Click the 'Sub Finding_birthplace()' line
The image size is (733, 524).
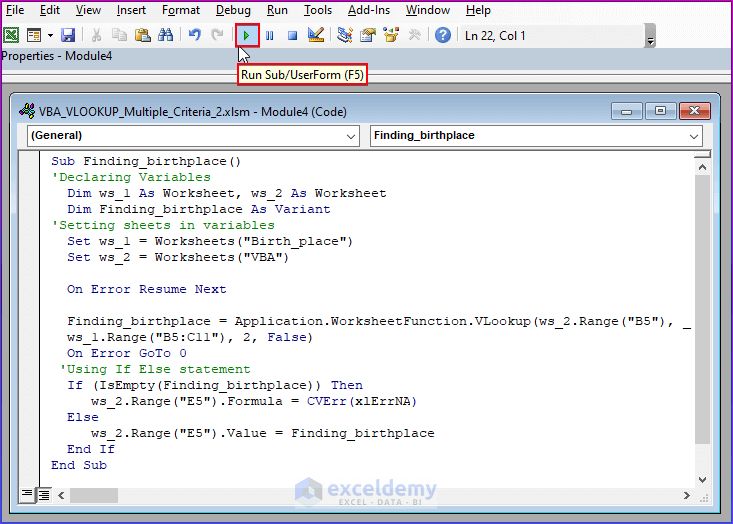[146, 161]
